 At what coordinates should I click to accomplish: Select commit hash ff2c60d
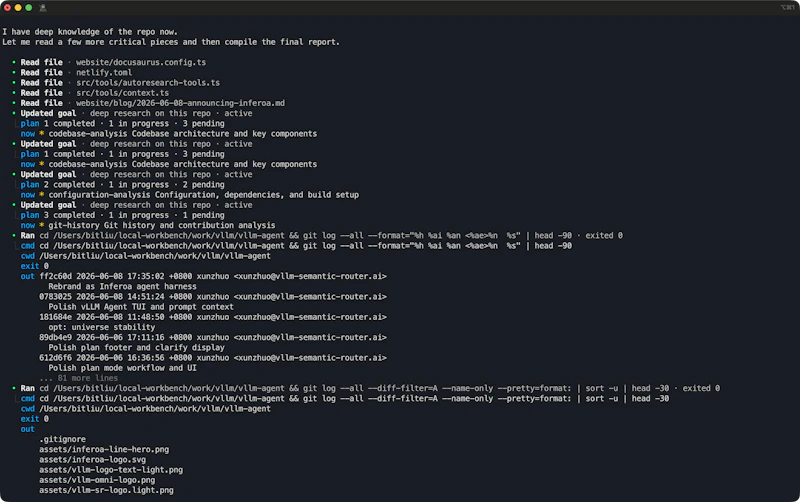pyautogui.click(x=56, y=277)
